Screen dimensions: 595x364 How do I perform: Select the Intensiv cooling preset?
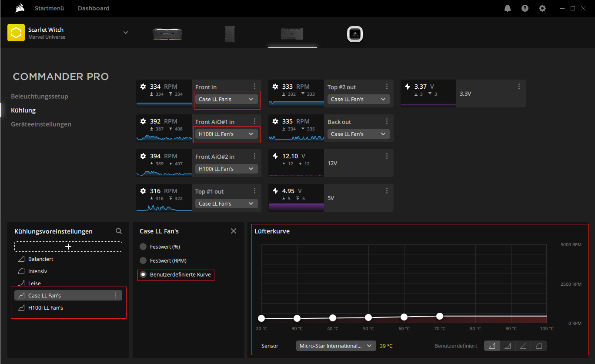tap(68, 271)
